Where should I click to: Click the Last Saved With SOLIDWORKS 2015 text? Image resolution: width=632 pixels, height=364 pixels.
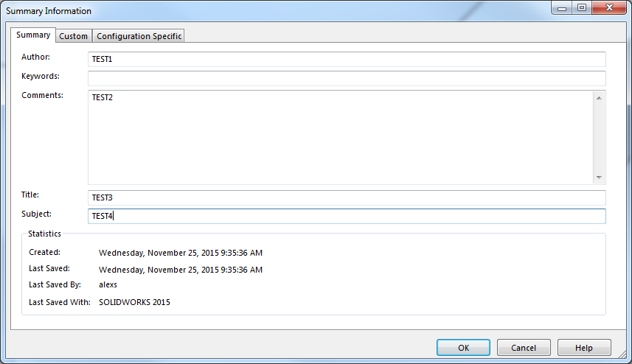135,302
